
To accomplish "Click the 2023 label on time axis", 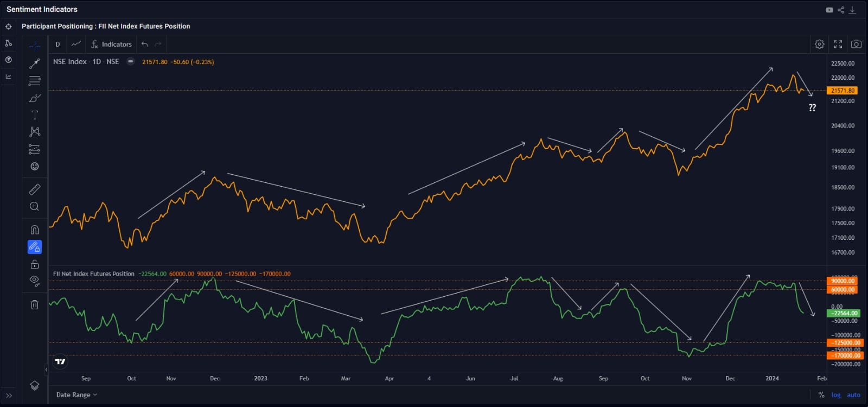I will tap(260, 378).
